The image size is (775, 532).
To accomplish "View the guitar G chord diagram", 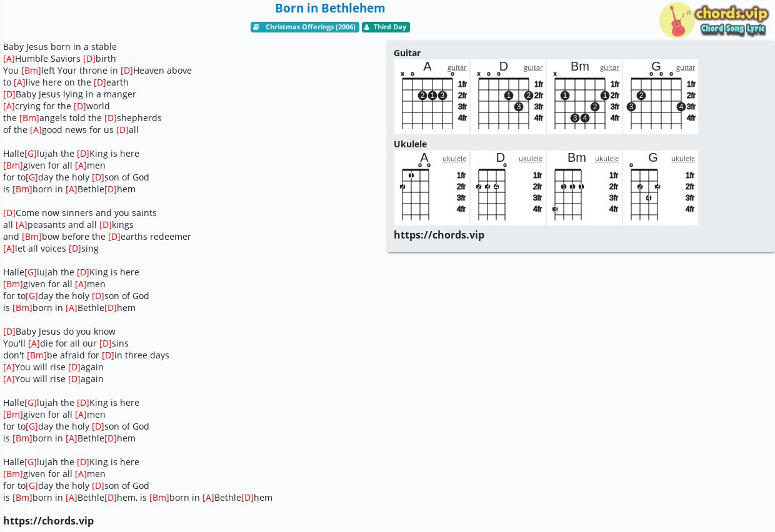I will (661, 97).
